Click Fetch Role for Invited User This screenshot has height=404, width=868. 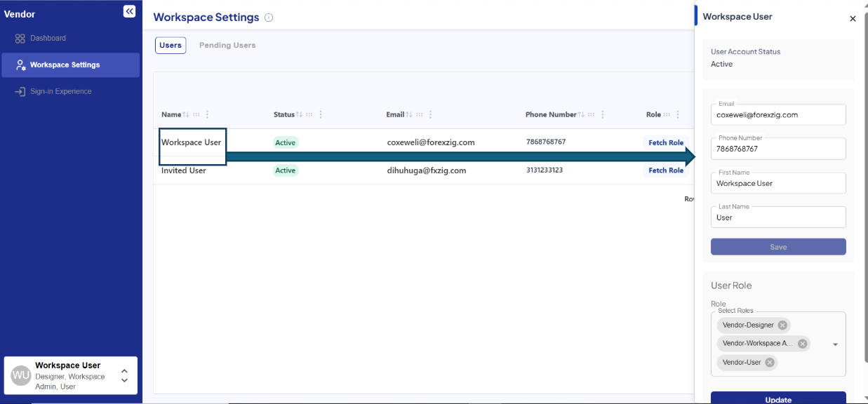click(x=665, y=170)
